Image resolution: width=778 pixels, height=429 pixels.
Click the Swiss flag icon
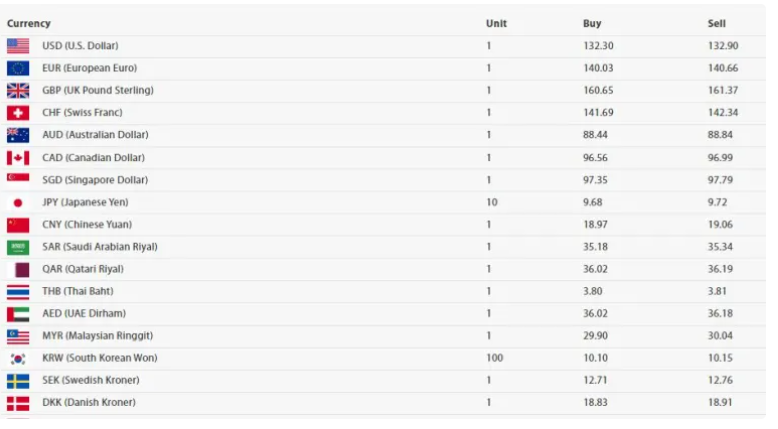point(18,113)
